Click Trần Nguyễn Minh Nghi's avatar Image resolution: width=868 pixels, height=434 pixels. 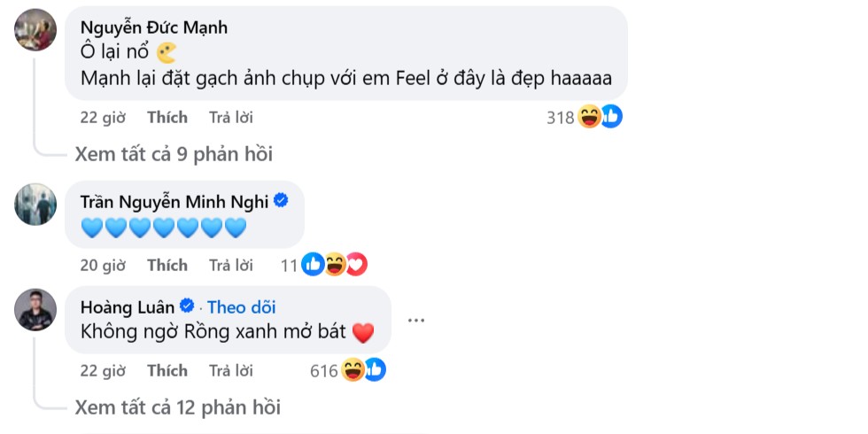35,205
